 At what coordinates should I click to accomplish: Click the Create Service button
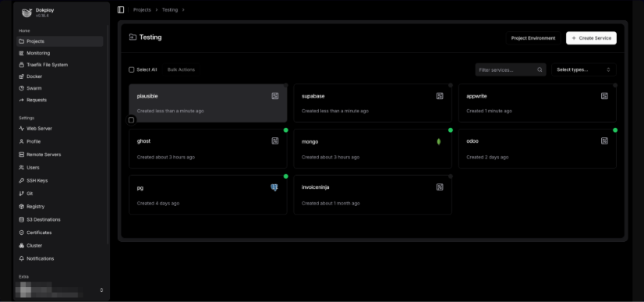point(591,37)
